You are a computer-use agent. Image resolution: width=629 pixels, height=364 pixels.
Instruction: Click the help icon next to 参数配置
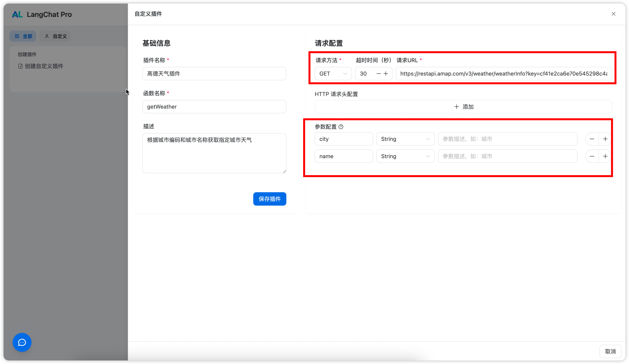pos(341,127)
